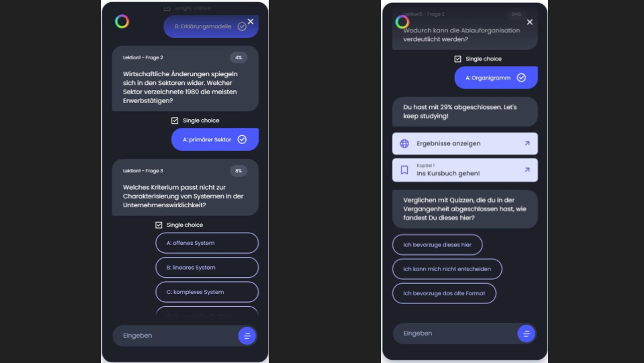Select answer A: primärer Sektor button
This screenshot has width=644, height=363.
214,139
